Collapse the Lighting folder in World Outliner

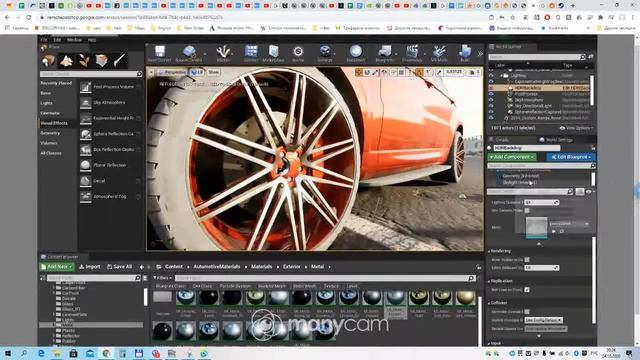click(501, 76)
